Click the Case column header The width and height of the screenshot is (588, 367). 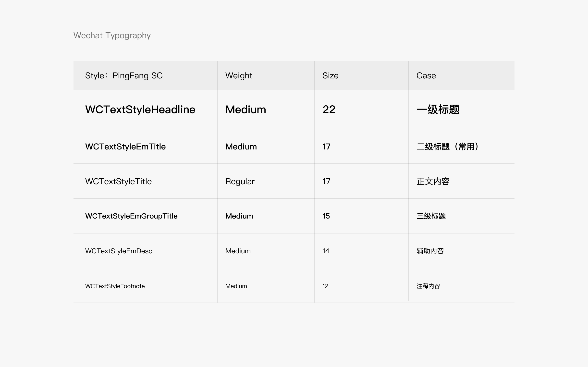tap(426, 75)
